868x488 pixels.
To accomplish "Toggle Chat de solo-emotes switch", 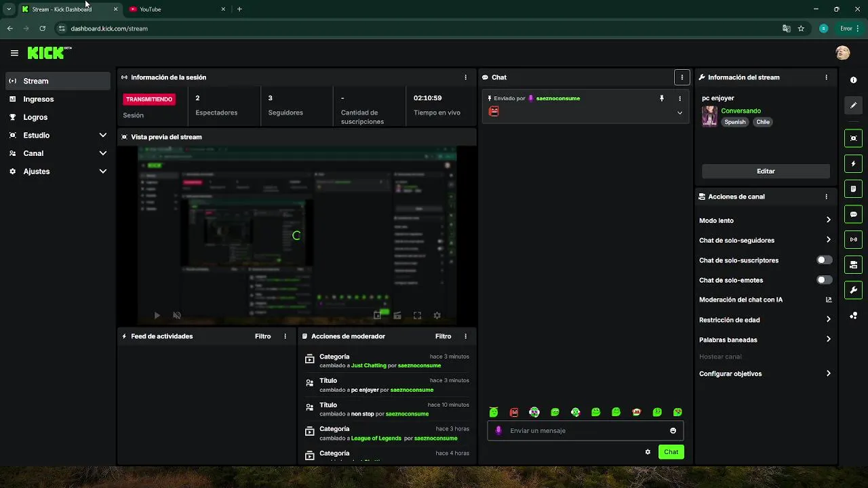I will [824, 280].
